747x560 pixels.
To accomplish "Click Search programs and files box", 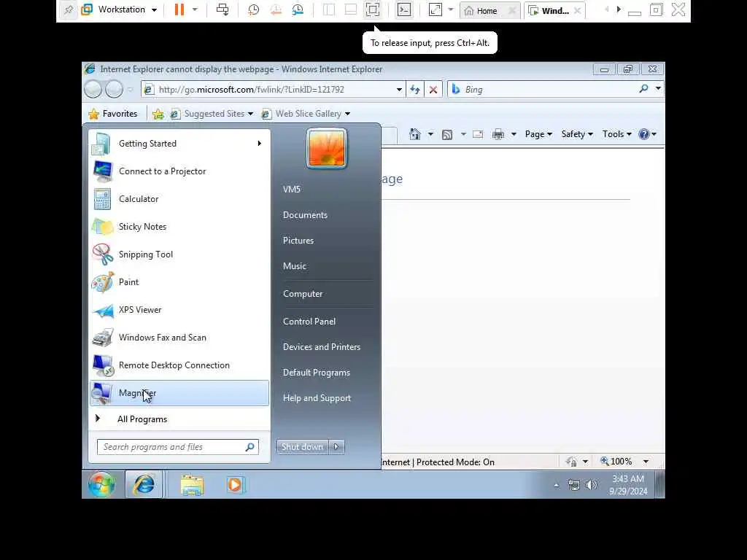I will 178,447.
